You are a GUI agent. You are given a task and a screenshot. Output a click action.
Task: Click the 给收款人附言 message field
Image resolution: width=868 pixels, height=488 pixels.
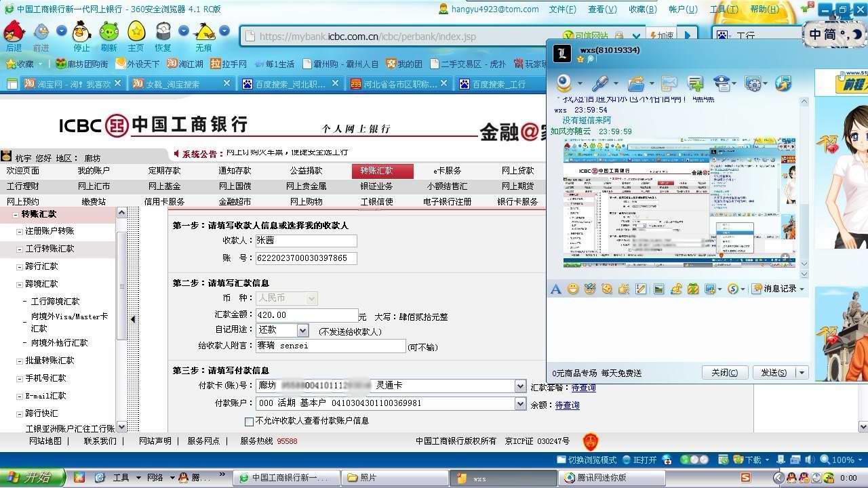(330, 346)
